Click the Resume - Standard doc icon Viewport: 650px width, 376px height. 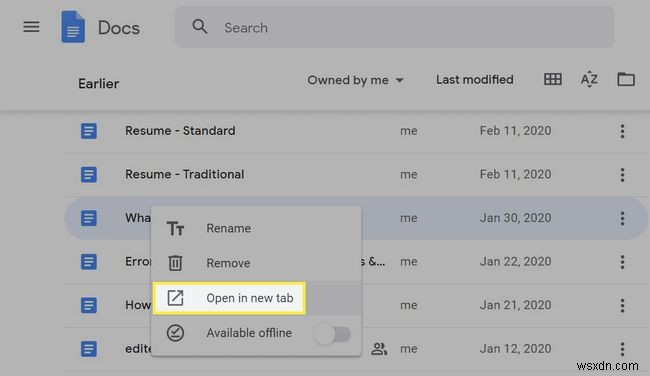[89, 131]
